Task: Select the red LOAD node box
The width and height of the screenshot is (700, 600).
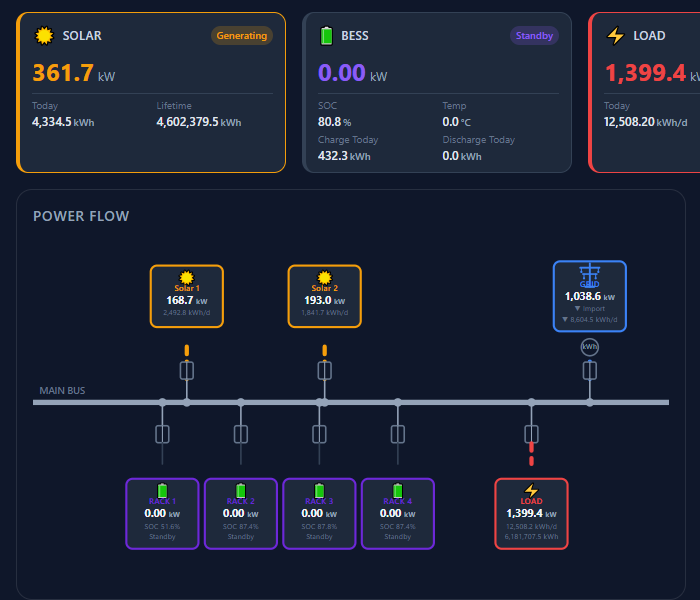Action: pyautogui.click(x=531, y=514)
